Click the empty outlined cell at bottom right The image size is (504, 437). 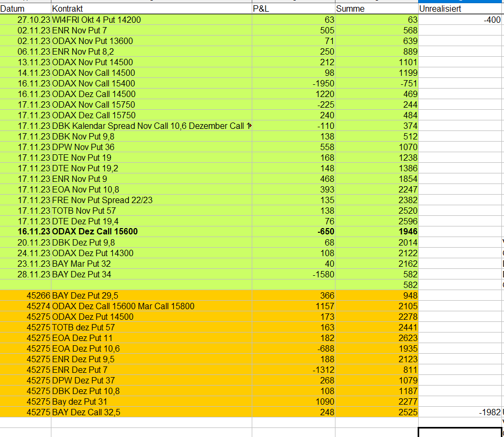point(460,432)
